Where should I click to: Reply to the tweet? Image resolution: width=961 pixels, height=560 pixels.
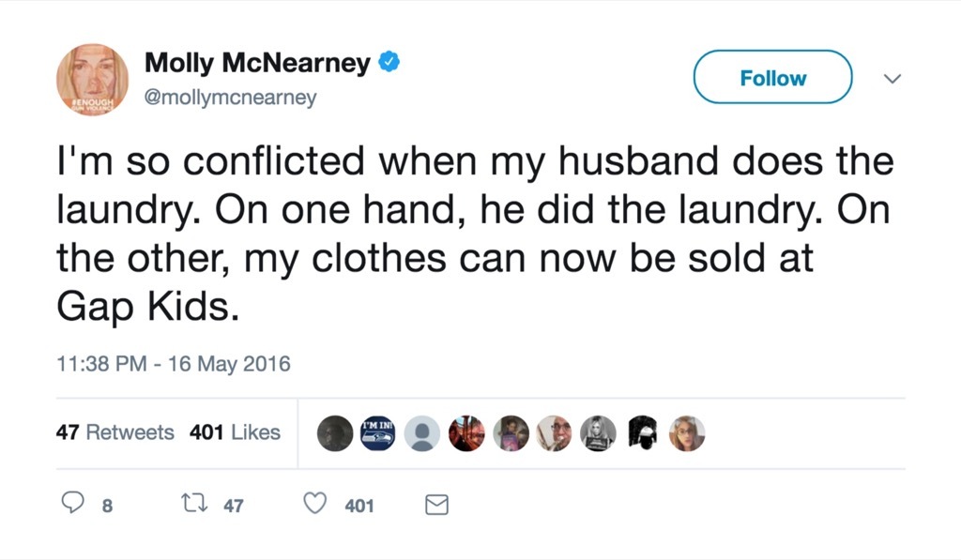[x=75, y=504]
